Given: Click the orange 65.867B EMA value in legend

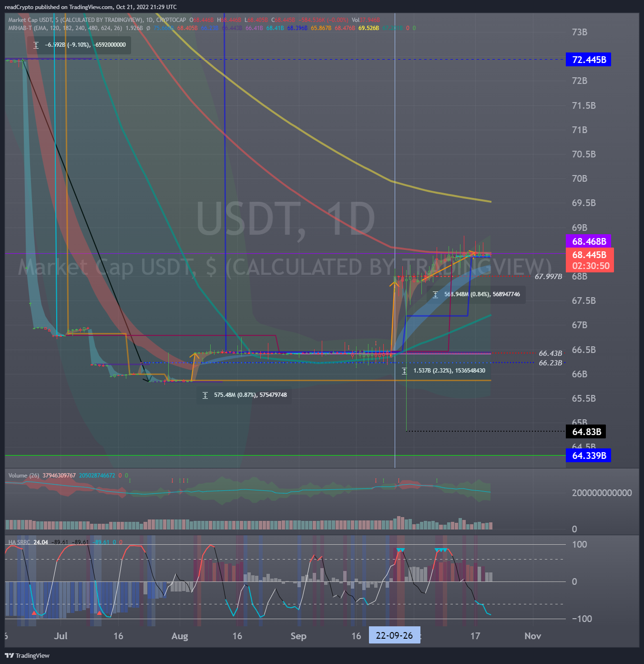Looking at the screenshot, I should pos(321,28).
